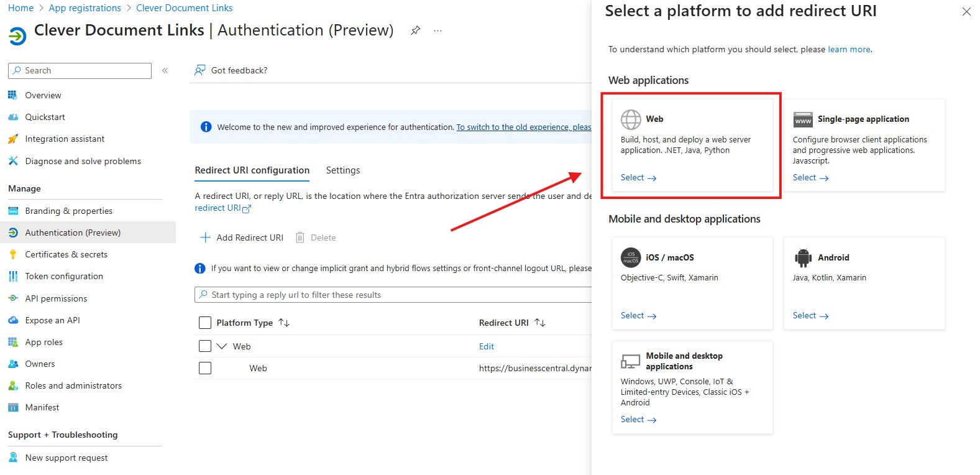Click the https://businesscentral.dynar redirect URI text
Screen dimensions: 980x475
point(535,368)
